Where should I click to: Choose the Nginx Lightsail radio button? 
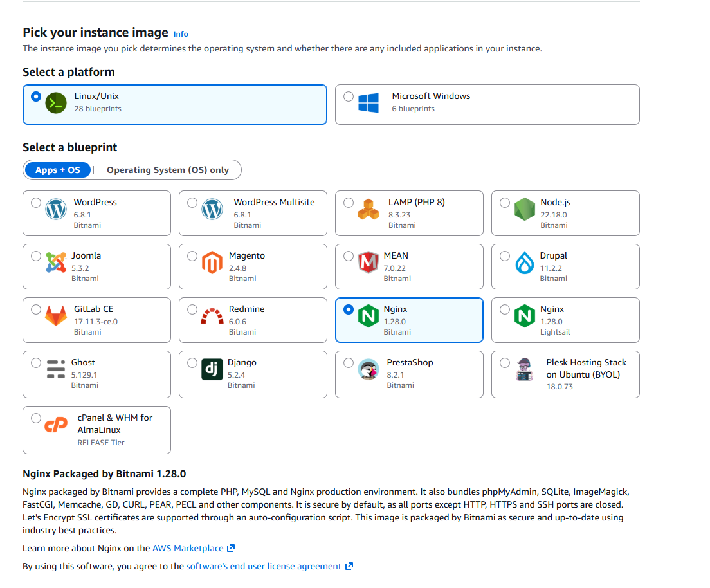point(504,309)
